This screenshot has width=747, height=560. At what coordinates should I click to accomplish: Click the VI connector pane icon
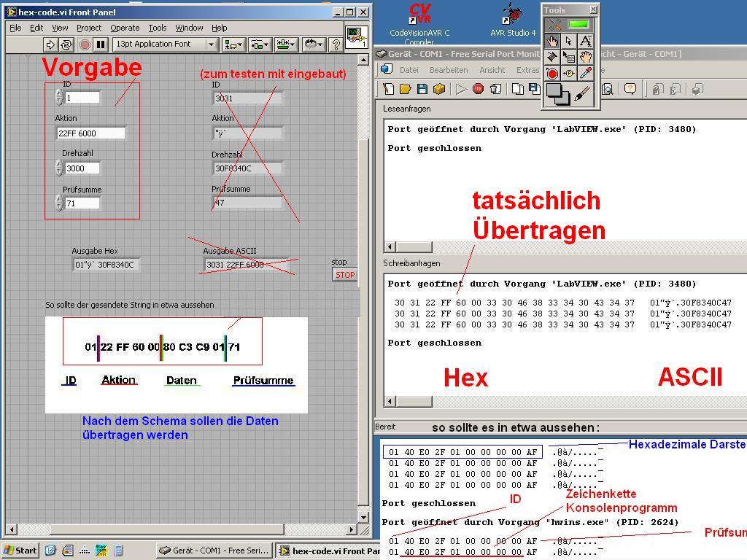tap(356, 38)
